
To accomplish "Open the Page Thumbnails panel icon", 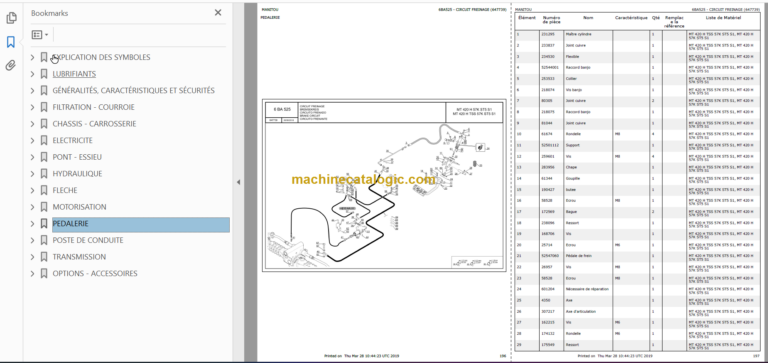I will (x=11, y=18).
